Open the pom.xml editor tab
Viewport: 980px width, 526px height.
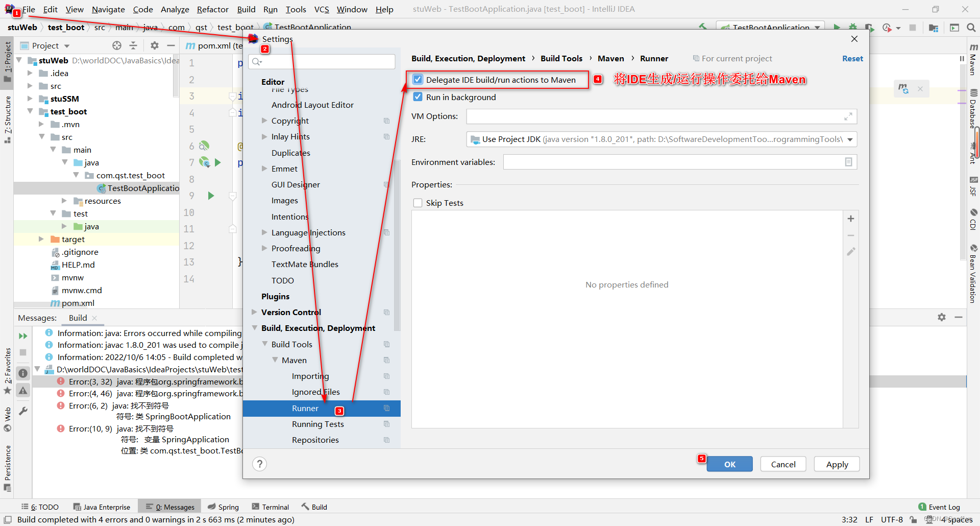[x=214, y=45]
